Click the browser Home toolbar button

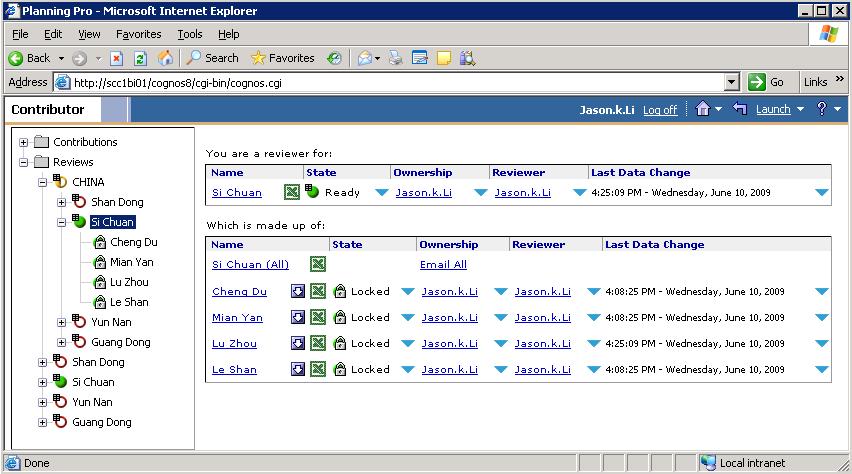click(166, 58)
